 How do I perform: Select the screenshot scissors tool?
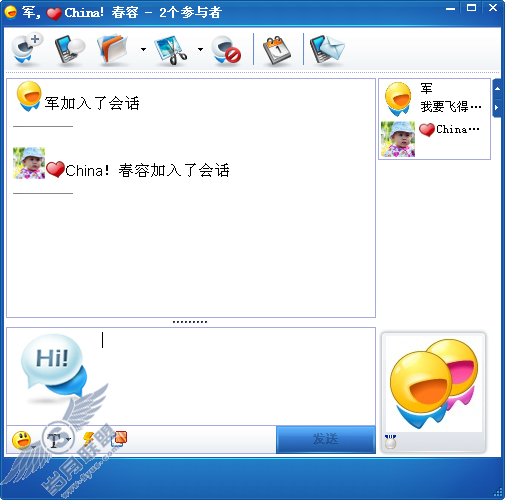[x=171, y=50]
